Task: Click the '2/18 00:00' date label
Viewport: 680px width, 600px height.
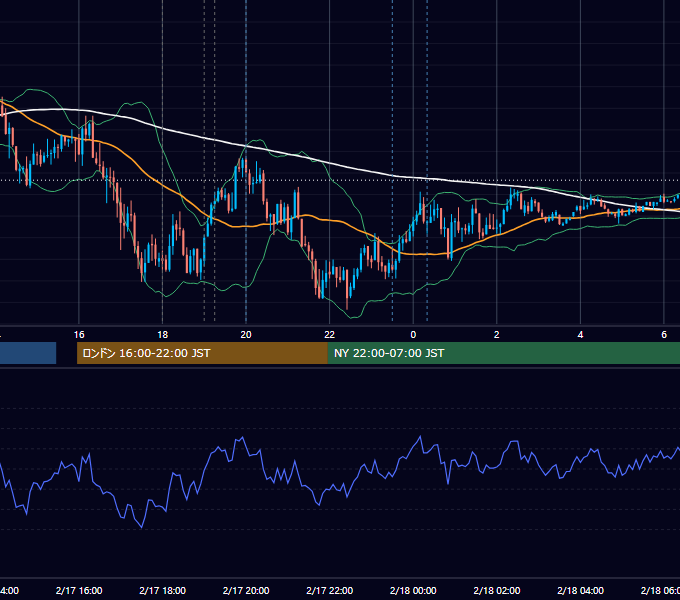Action: pos(413,590)
